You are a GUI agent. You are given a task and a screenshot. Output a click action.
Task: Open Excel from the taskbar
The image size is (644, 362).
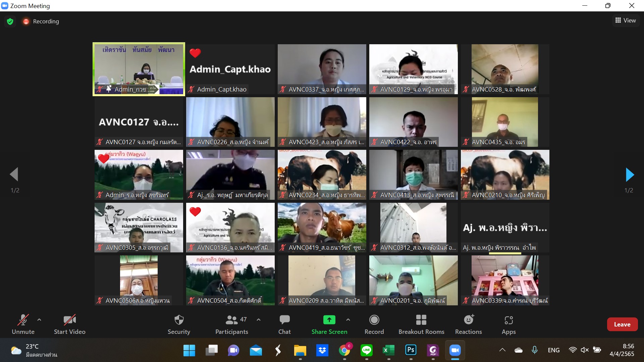(388, 350)
